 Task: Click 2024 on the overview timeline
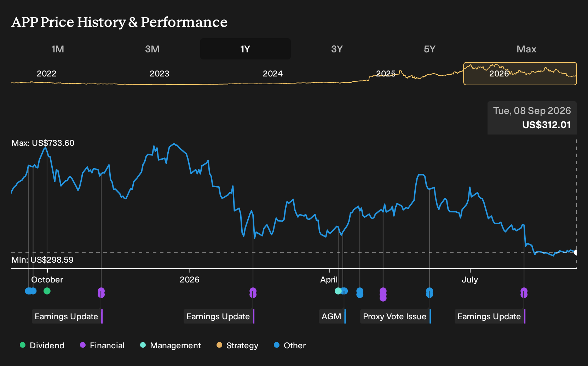(273, 74)
